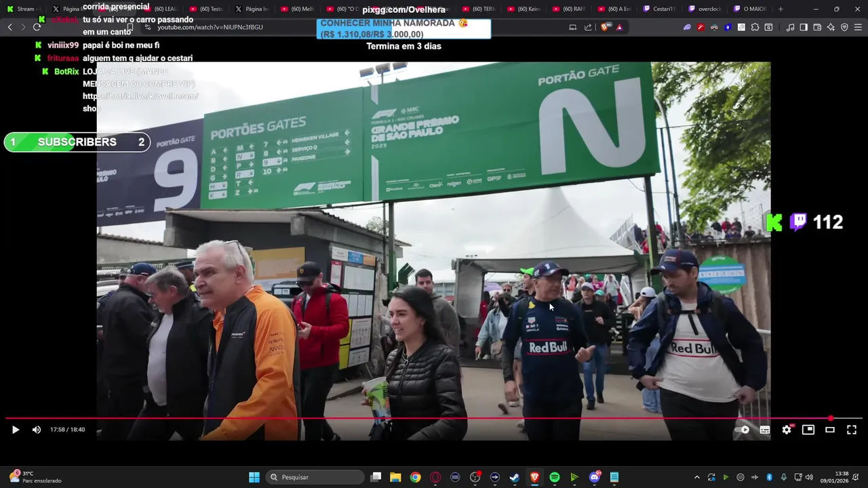Screen dimensions: 868x488
Task: Toggle subtitles/closed captions button
Action: tap(765, 430)
